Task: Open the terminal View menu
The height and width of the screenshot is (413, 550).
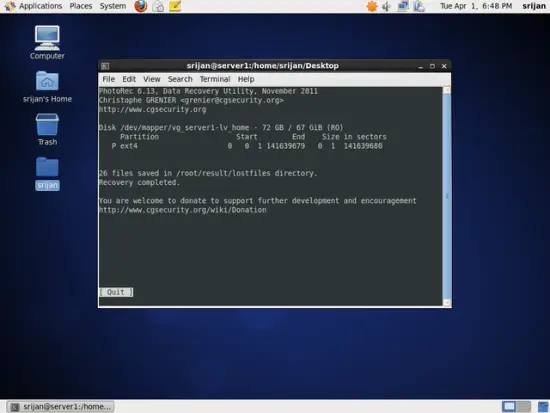Action: tap(152, 79)
